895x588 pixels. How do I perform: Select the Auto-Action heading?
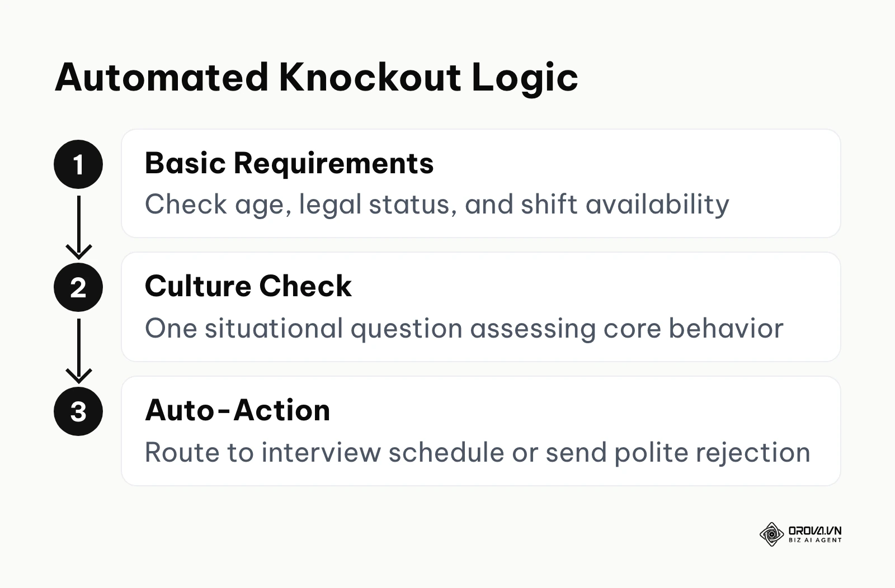(237, 410)
